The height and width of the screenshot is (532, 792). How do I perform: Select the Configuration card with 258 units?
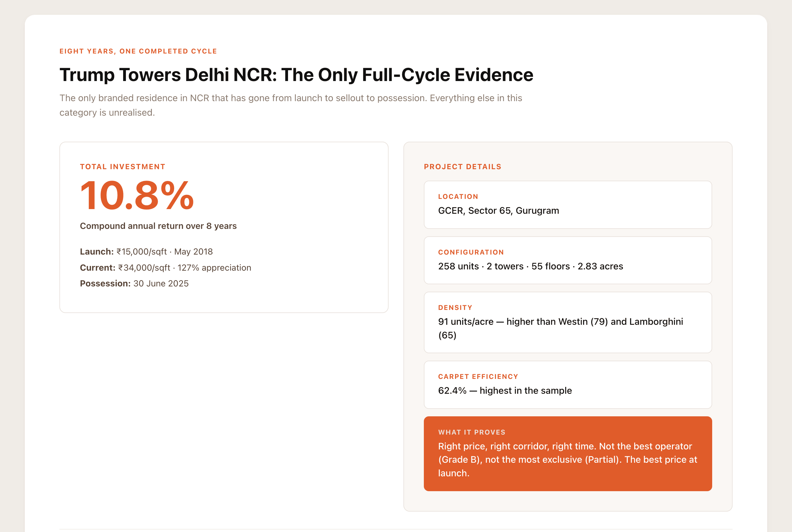(x=568, y=260)
